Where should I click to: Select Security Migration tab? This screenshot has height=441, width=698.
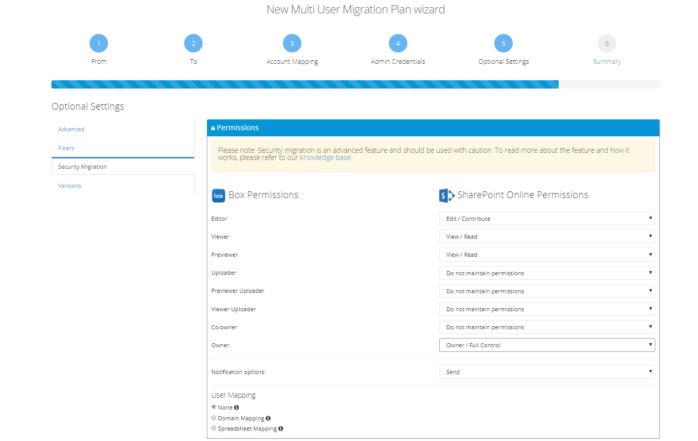click(122, 166)
